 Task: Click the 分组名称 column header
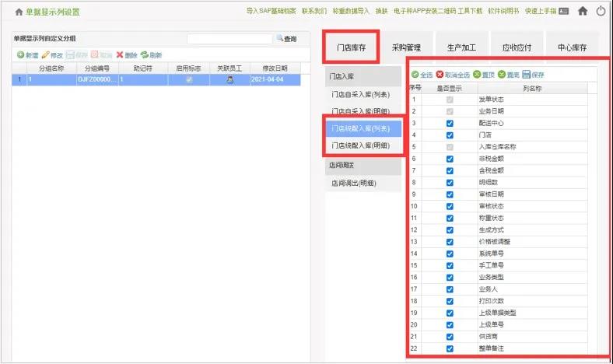tap(51, 68)
